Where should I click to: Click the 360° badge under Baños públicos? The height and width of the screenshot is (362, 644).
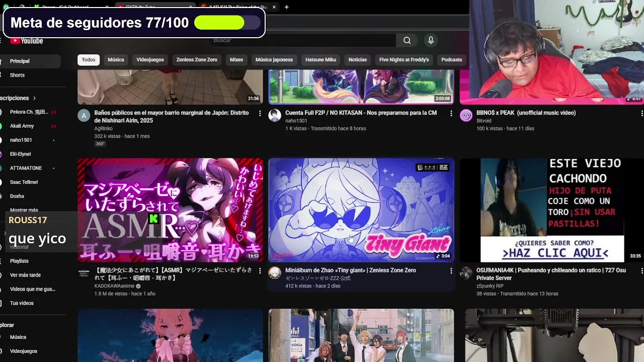[x=100, y=144]
